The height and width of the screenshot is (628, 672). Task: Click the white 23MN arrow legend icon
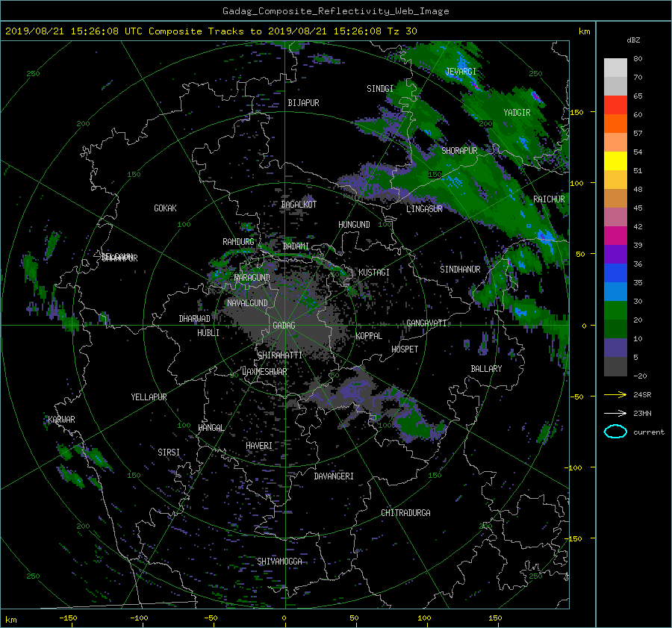coord(615,413)
